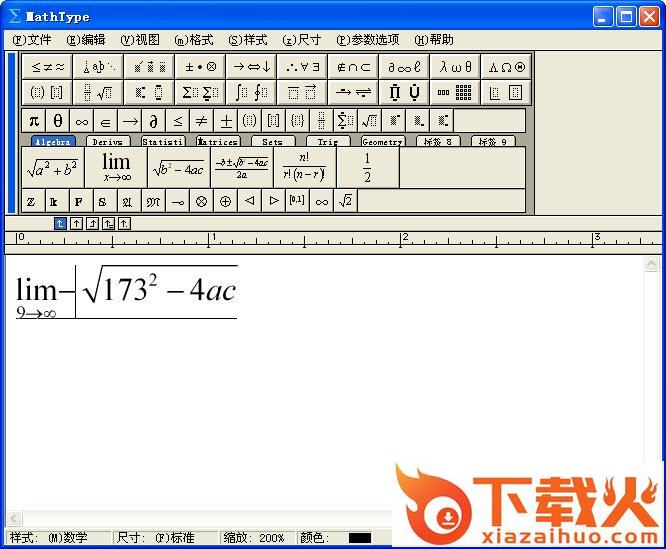This screenshot has height=549, width=666.
Task: Insert the Fraktur M symbol
Action: click(x=153, y=201)
